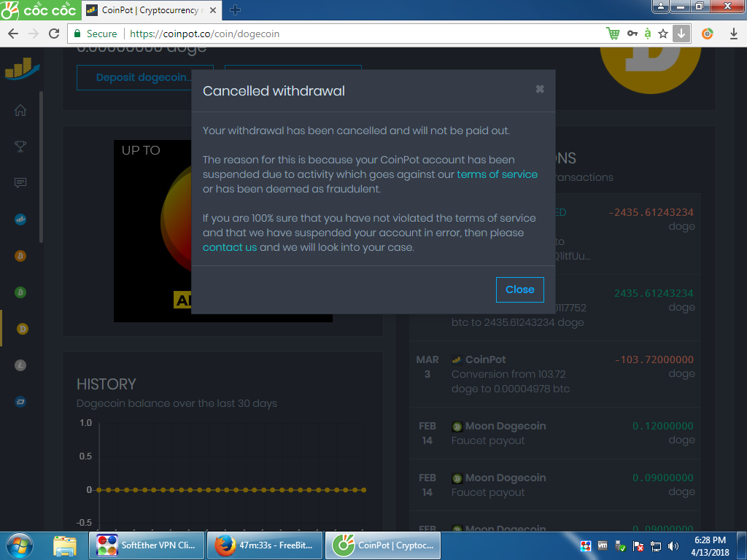Click the -2435.61243234 doge amount
This screenshot has height=560, width=747.
tap(651, 212)
